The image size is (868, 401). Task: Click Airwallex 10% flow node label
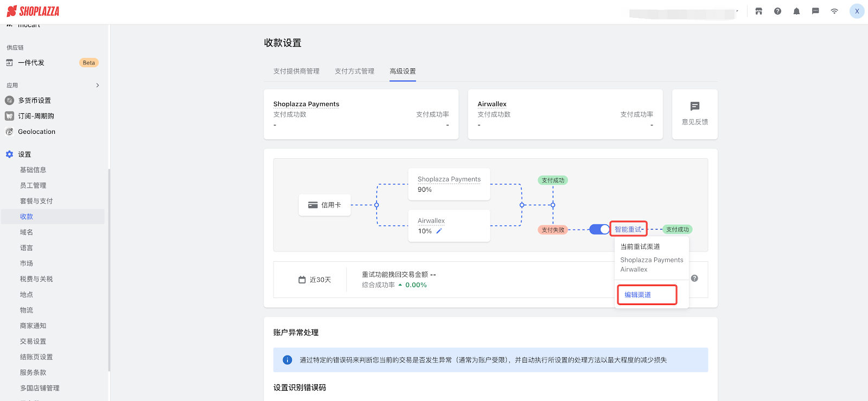(x=431, y=221)
